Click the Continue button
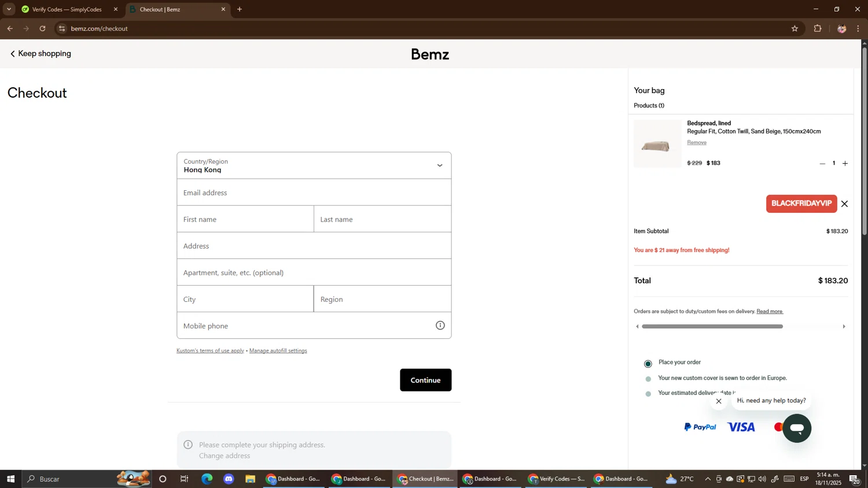Viewport: 868px width, 488px height. (426, 380)
